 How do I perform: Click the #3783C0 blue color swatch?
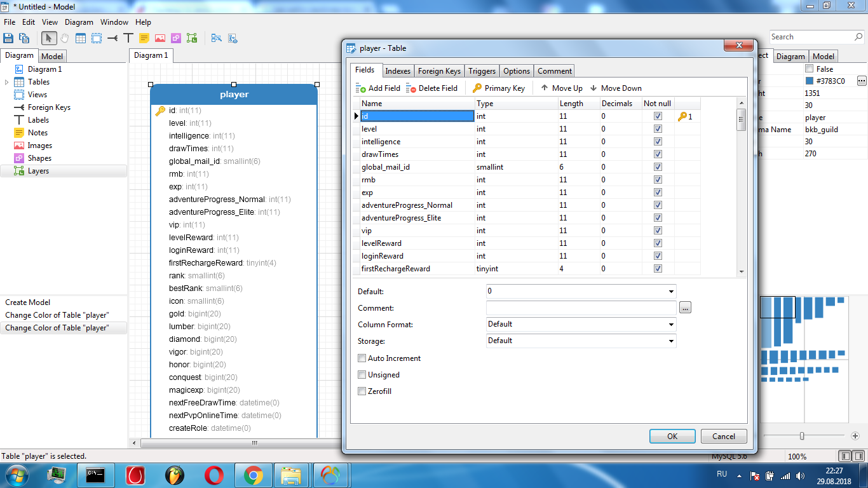[x=810, y=81]
